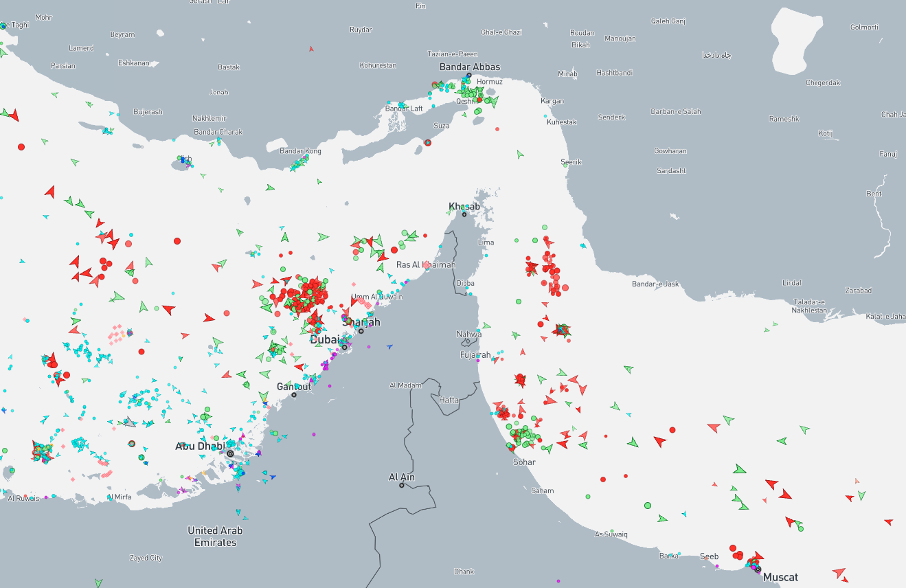Select red circle vessel beside Suza label
This screenshot has width=906, height=588.
pyautogui.click(x=428, y=142)
